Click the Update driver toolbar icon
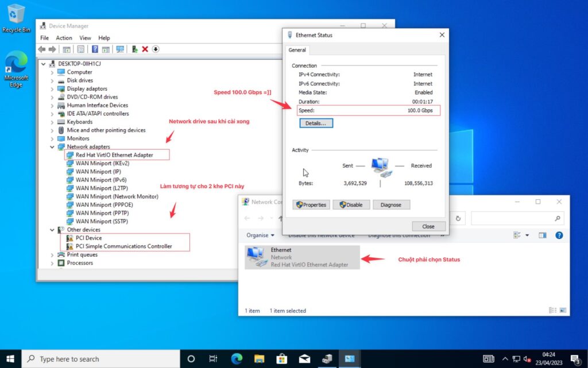 click(x=134, y=49)
